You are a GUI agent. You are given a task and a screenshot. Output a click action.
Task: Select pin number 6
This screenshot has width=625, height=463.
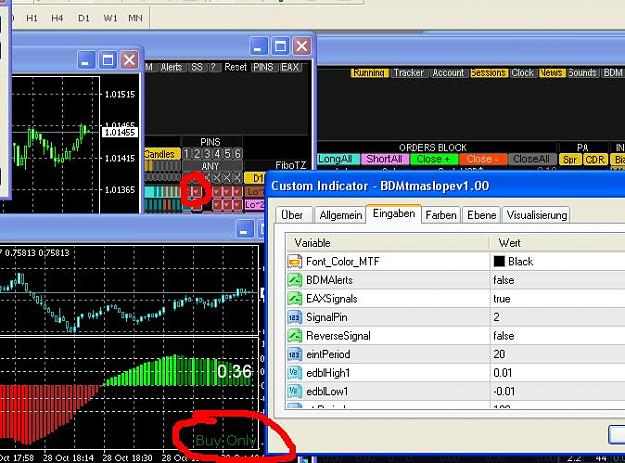(x=237, y=154)
